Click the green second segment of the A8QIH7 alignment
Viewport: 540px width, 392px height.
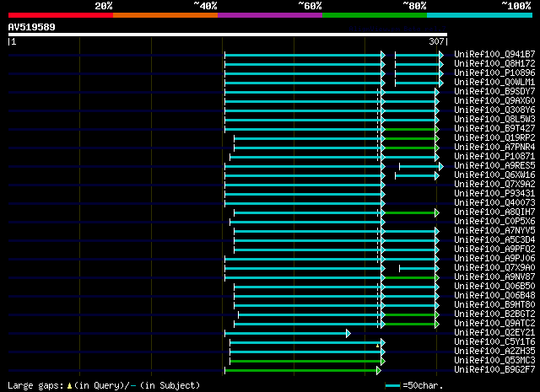(410, 213)
